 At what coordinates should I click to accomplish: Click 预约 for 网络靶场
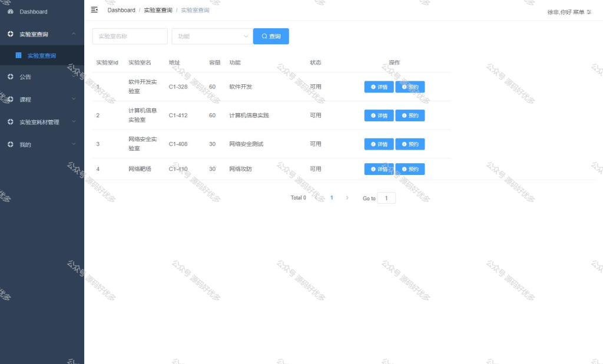(410, 169)
